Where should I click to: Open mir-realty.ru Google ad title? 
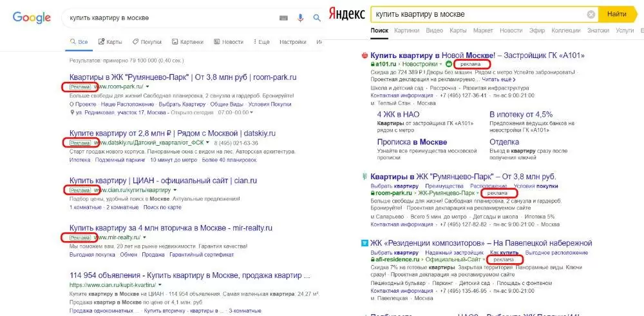[x=171, y=228]
